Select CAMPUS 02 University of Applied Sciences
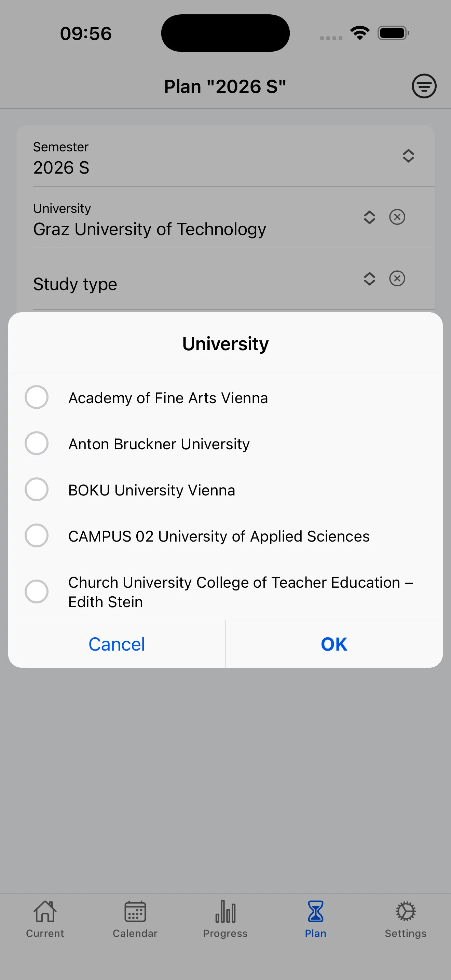Viewport: 451px width, 980px height. 37,536
